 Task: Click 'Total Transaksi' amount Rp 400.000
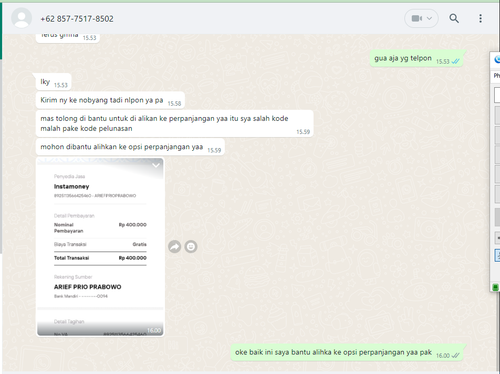pos(133,258)
